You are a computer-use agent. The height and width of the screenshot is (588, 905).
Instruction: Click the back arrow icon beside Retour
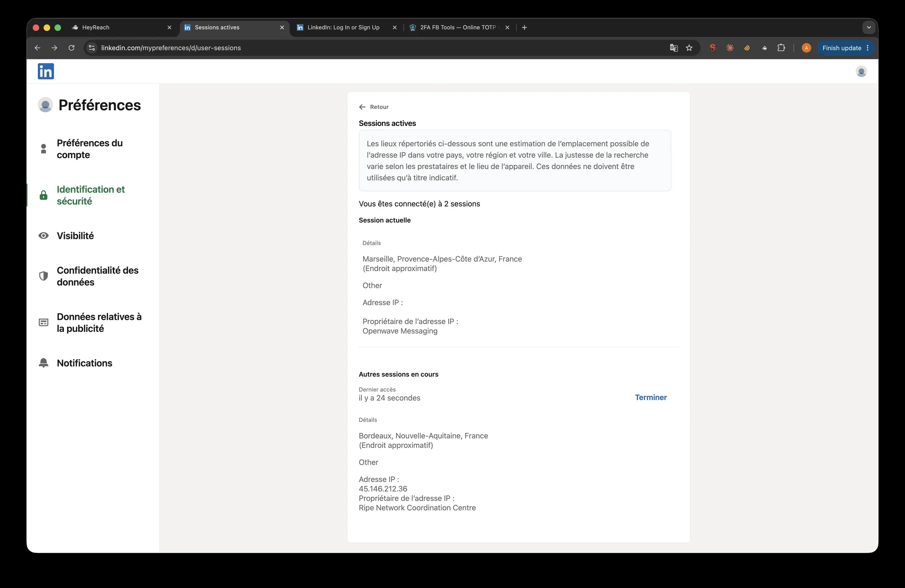(362, 107)
